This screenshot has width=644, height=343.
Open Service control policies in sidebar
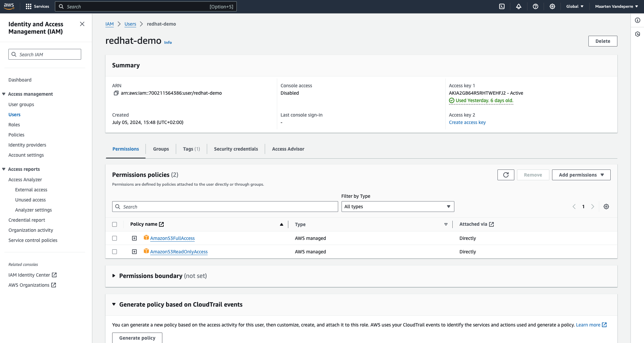33,240
